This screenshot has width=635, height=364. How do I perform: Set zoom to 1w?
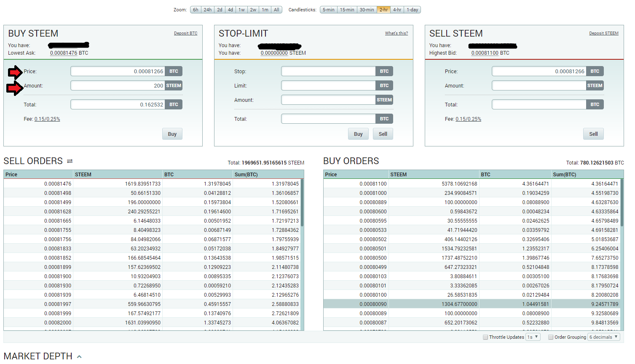[x=241, y=10]
